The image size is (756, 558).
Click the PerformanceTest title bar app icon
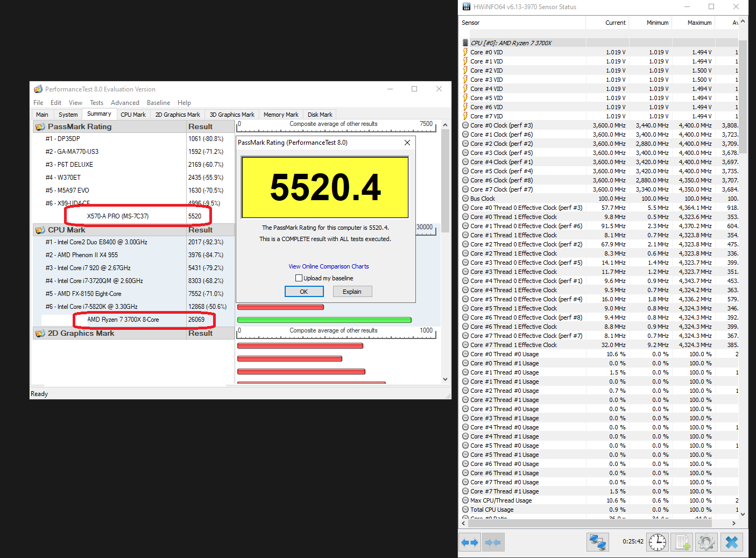[x=38, y=89]
